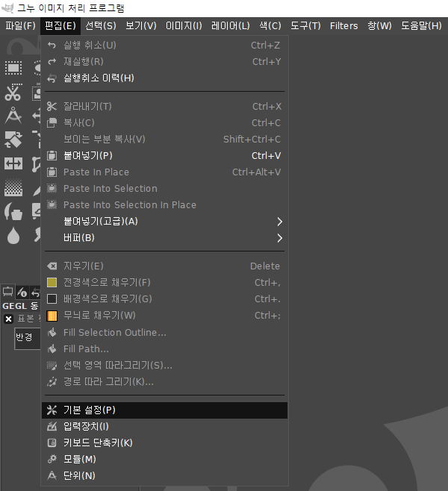Click 배경색으로 채우기(G) fill entry
The height and width of the screenshot is (491, 448).
[x=164, y=298]
